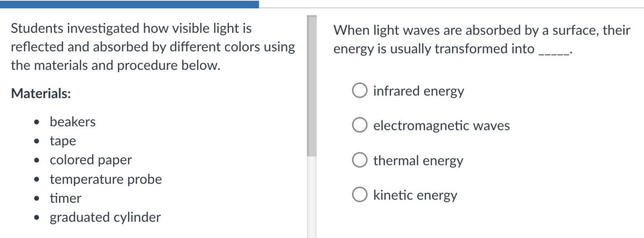Click the question text about light waves

482,40
